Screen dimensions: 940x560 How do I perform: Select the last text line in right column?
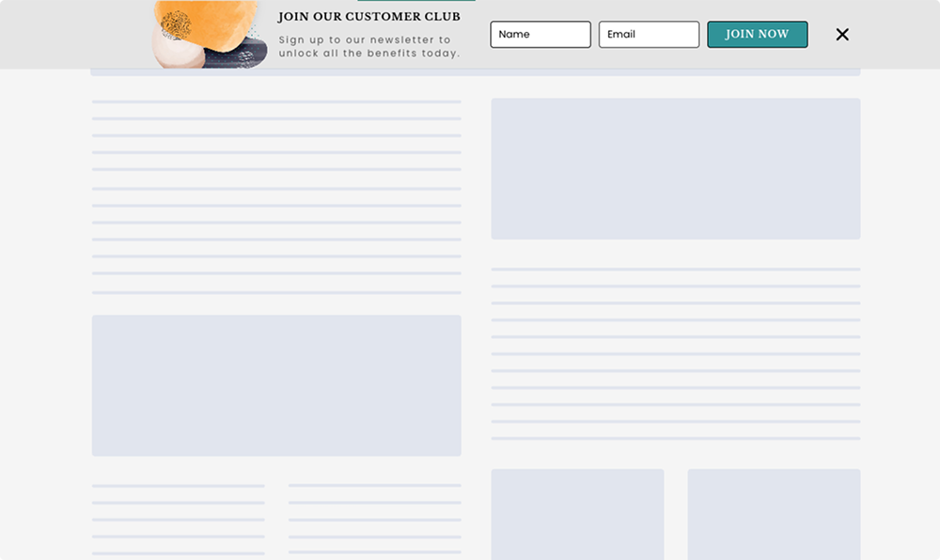674,438
